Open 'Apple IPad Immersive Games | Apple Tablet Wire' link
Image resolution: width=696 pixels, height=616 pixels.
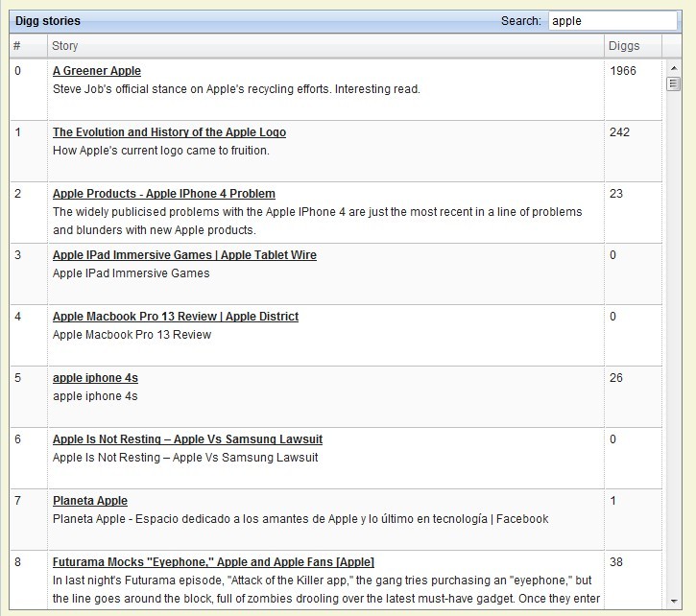(x=184, y=255)
